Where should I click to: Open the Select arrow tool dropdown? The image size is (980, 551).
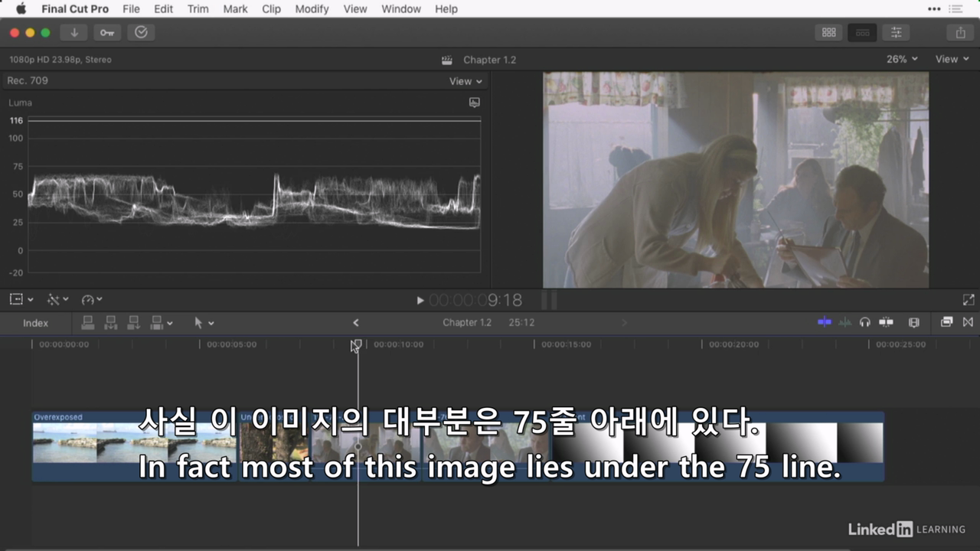[x=204, y=323]
